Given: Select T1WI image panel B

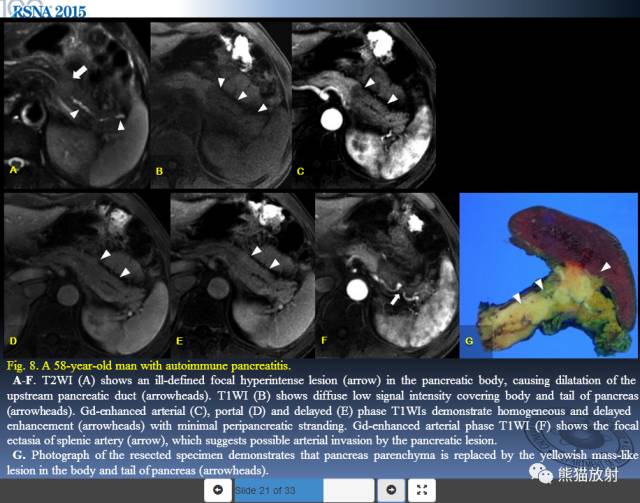Looking at the screenshot, I should 221,105.
